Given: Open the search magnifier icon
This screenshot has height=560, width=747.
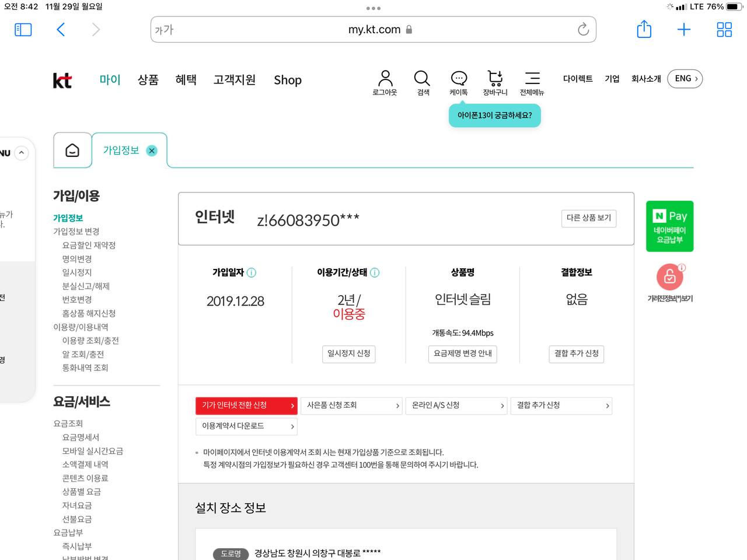Looking at the screenshot, I should pos(422,78).
